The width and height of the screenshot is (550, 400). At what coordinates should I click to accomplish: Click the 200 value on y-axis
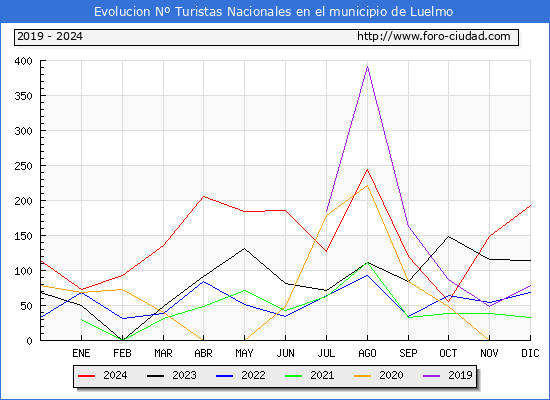[x=24, y=201]
